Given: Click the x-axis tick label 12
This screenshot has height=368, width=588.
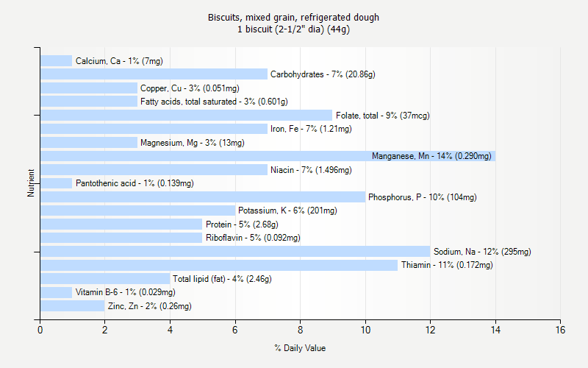Looking at the screenshot, I should point(430,330).
